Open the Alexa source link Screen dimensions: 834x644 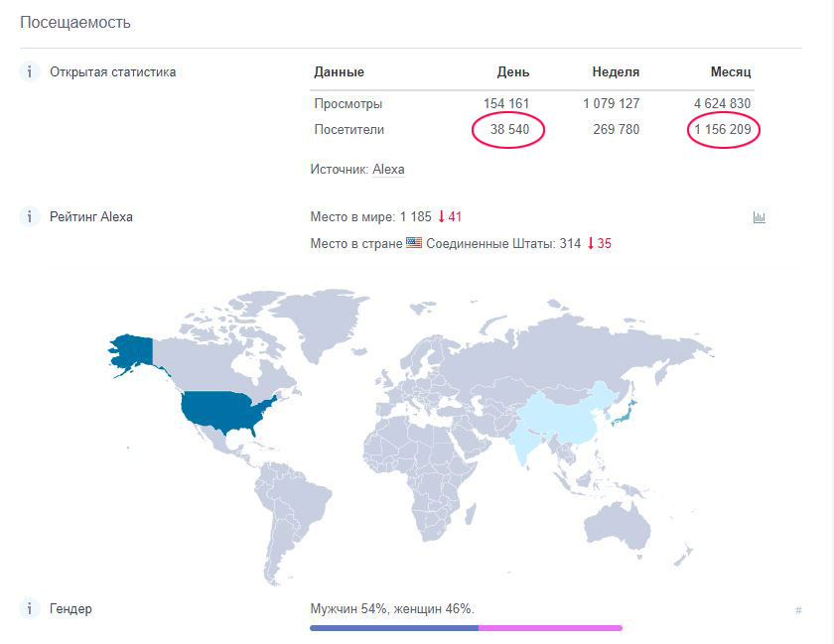[388, 169]
